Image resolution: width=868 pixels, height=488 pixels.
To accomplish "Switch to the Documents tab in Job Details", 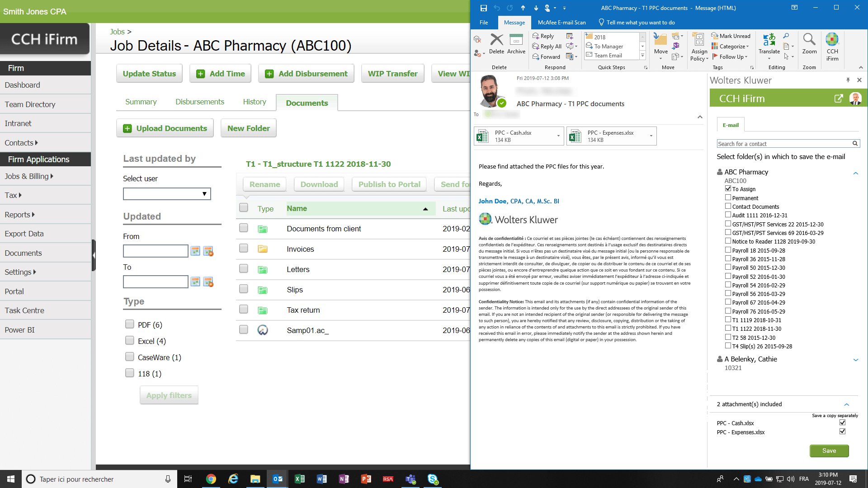I will point(307,103).
